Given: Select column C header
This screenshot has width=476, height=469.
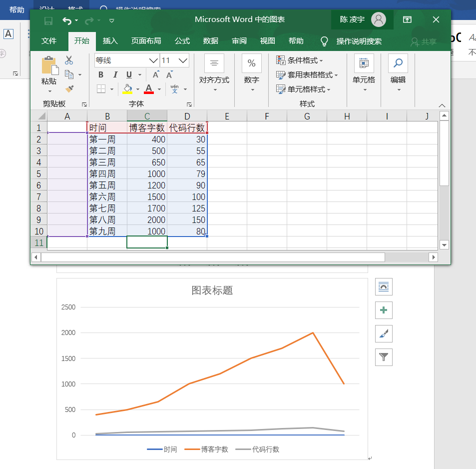Looking at the screenshot, I should click(x=147, y=116).
